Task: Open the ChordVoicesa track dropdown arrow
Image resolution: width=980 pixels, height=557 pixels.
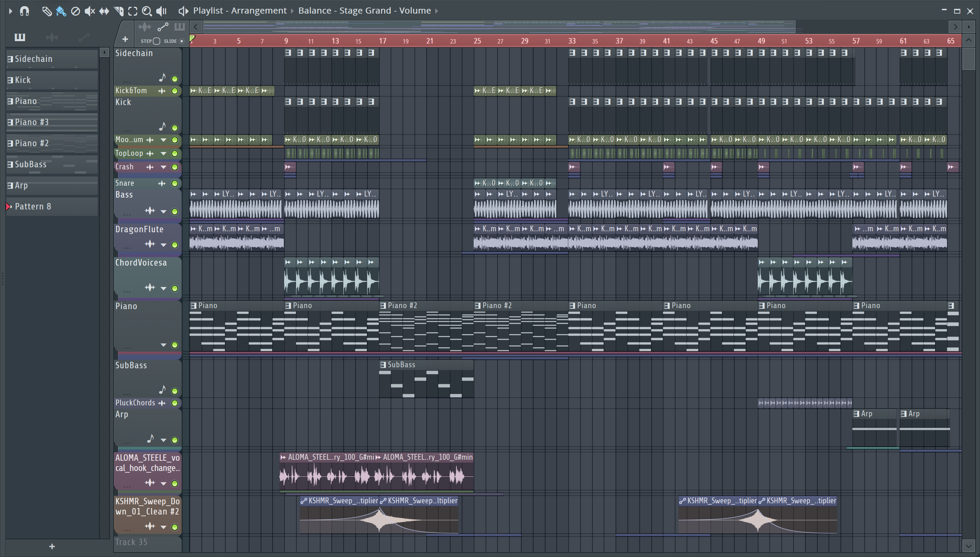Action: [163, 288]
